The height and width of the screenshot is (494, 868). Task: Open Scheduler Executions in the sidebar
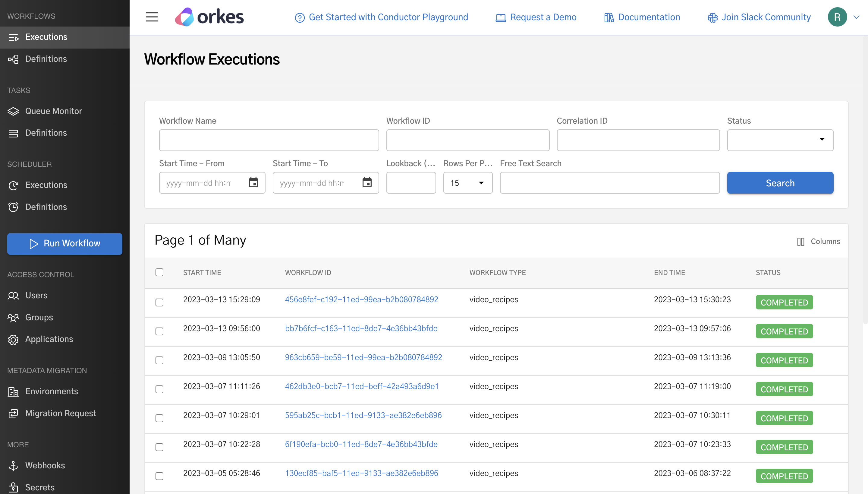pyautogui.click(x=46, y=185)
